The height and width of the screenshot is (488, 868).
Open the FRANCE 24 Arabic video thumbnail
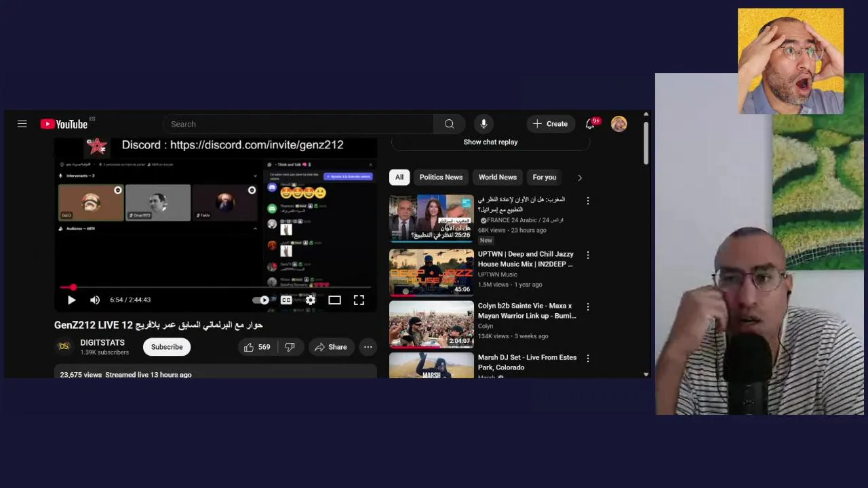click(431, 218)
